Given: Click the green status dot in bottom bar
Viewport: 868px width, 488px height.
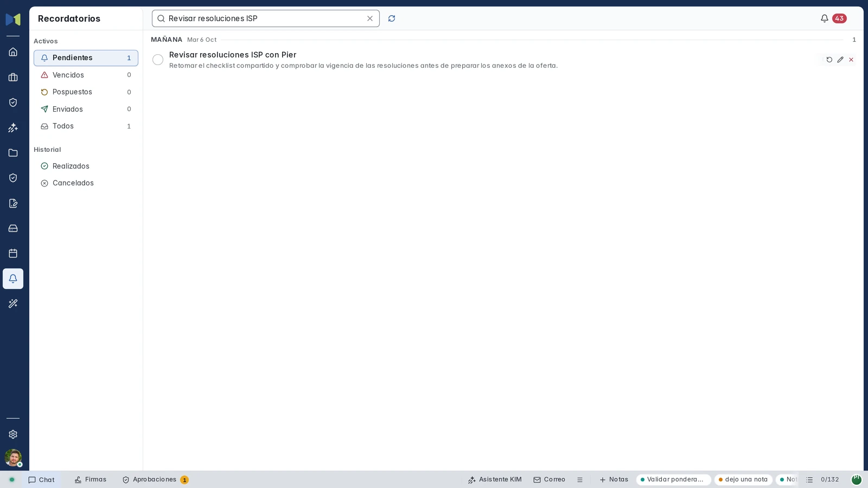Looking at the screenshot, I should pyautogui.click(x=12, y=480).
